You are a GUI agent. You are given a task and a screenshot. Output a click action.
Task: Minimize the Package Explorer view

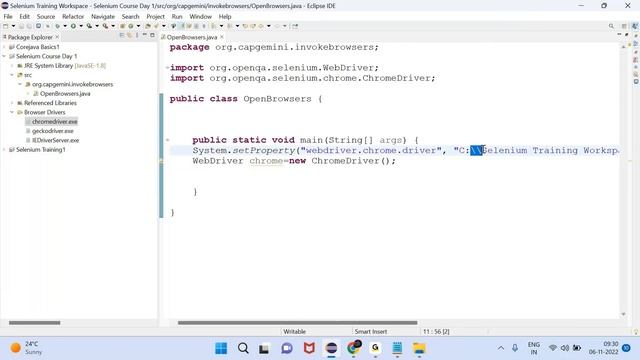click(x=144, y=35)
